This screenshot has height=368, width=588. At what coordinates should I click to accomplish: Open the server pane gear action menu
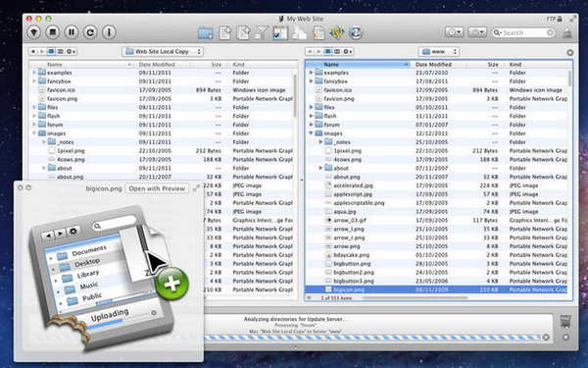point(348,51)
